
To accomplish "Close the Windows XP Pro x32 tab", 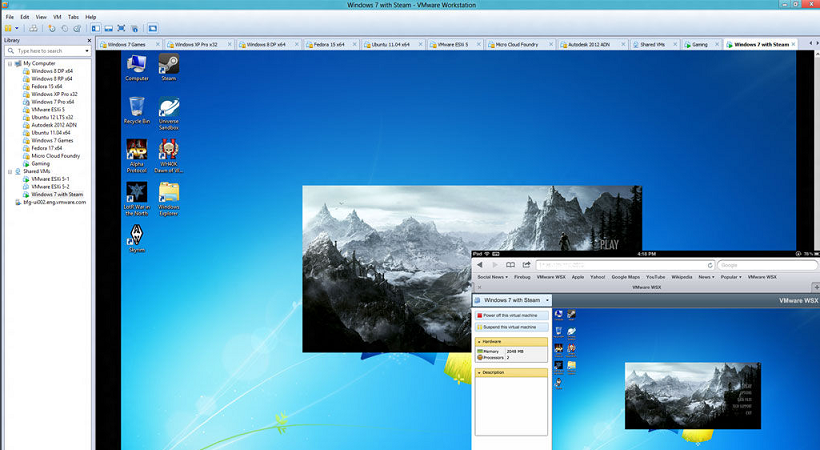I will pyautogui.click(x=230, y=44).
